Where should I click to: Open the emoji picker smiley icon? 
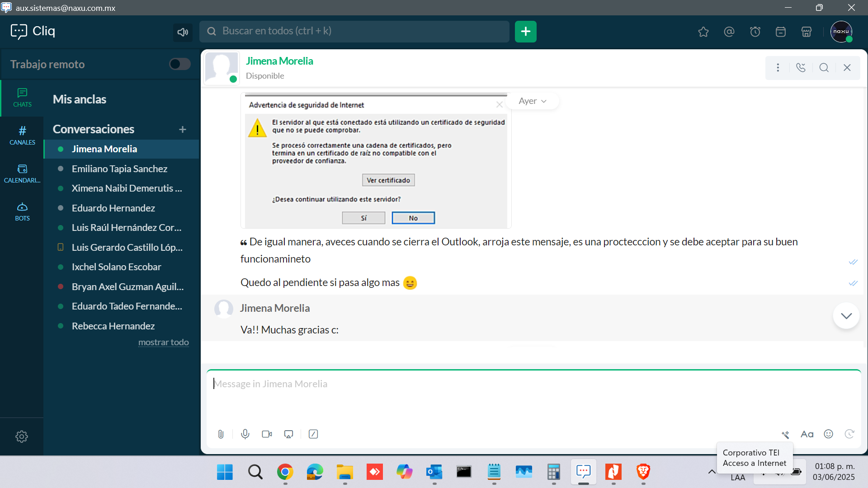coord(828,434)
